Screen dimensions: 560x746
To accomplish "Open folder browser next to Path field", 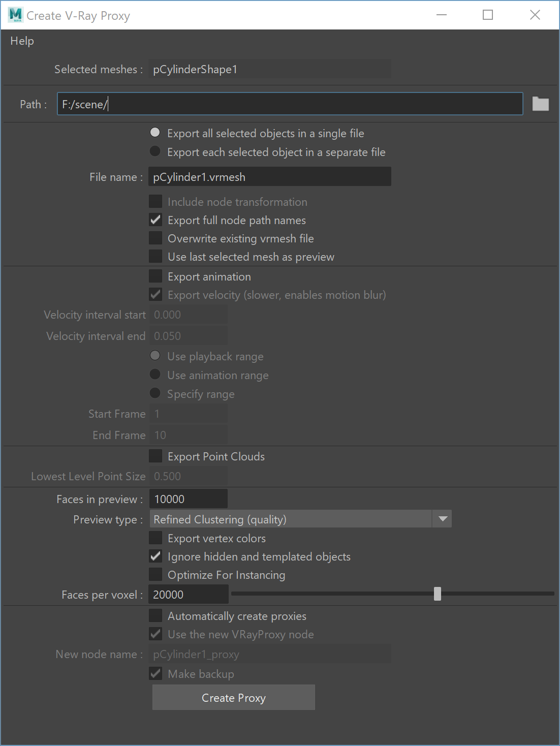I will point(540,104).
